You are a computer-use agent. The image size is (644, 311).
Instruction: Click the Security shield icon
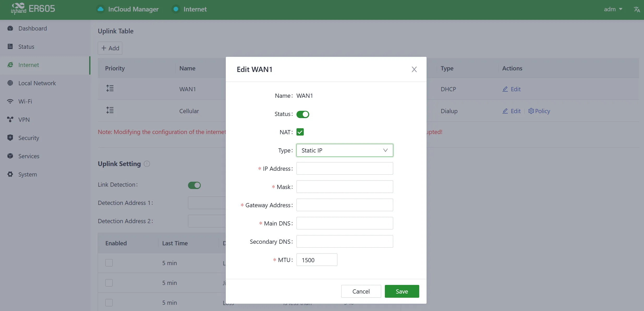click(x=10, y=138)
